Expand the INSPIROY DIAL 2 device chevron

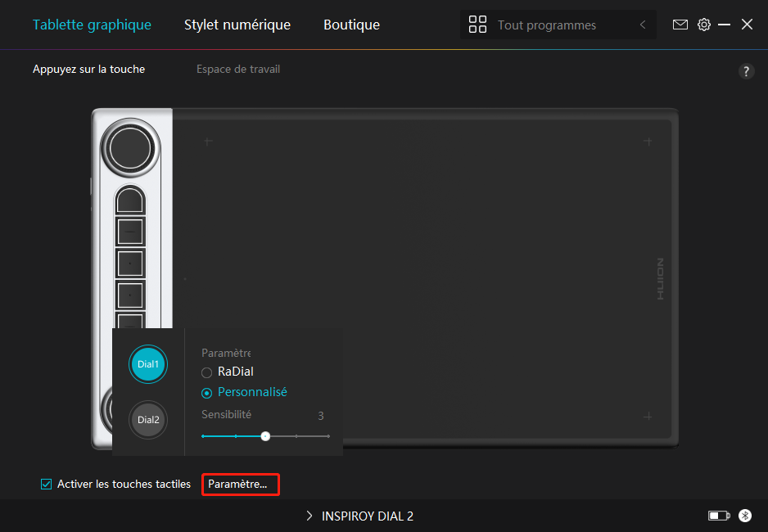coord(309,516)
